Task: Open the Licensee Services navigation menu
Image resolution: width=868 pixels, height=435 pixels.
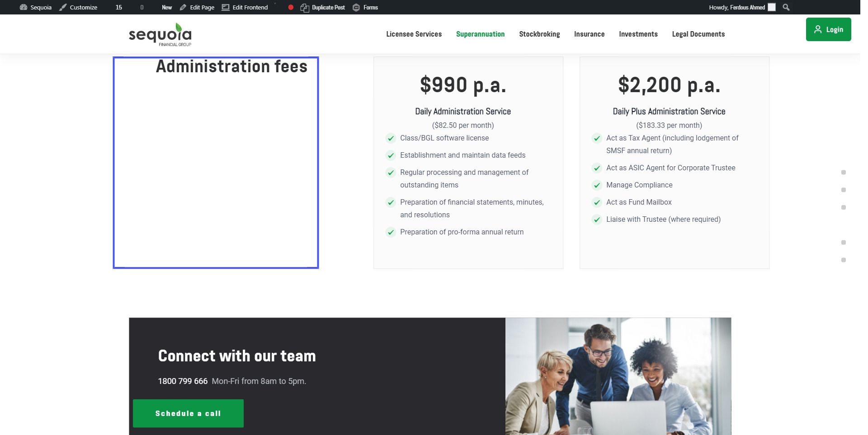Action: coord(414,34)
